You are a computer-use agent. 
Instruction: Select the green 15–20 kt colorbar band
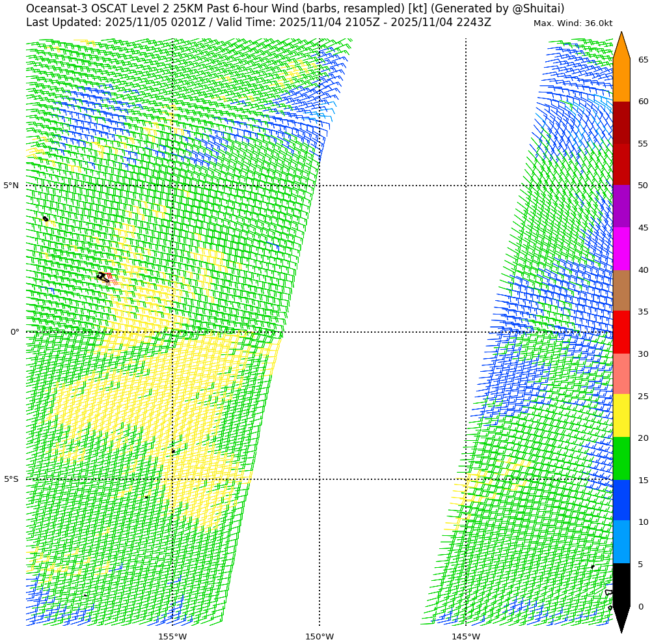pos(621,458)
